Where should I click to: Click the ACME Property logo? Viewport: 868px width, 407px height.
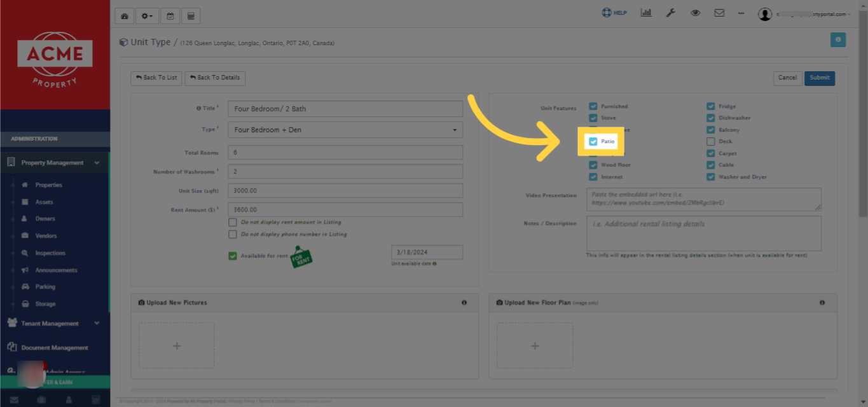pyautogui.click(x=55, y=60)
